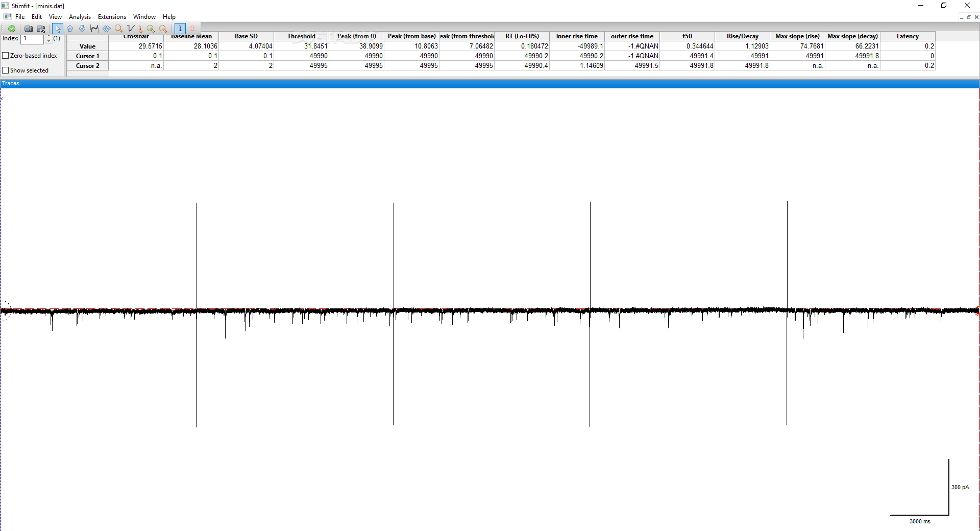
Task: Open the Help menu
Action: pyautogui.click(x=169, y=17)
